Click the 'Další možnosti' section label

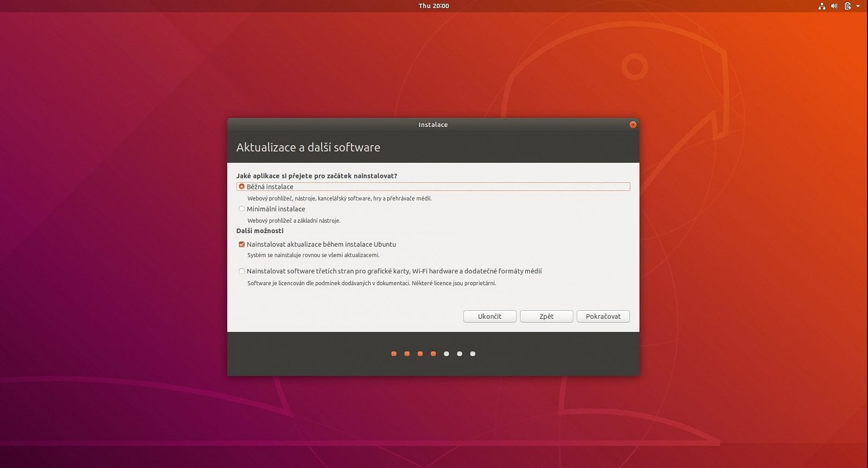260,231
